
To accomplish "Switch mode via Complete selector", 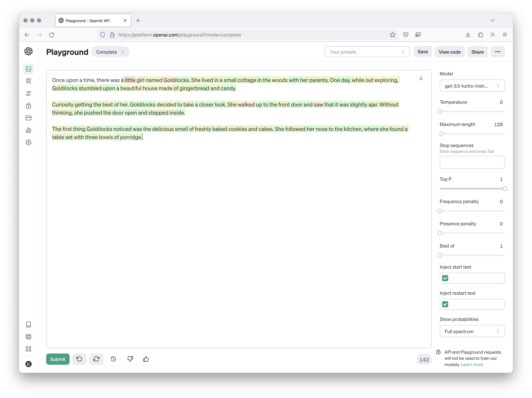I will 110,52.
